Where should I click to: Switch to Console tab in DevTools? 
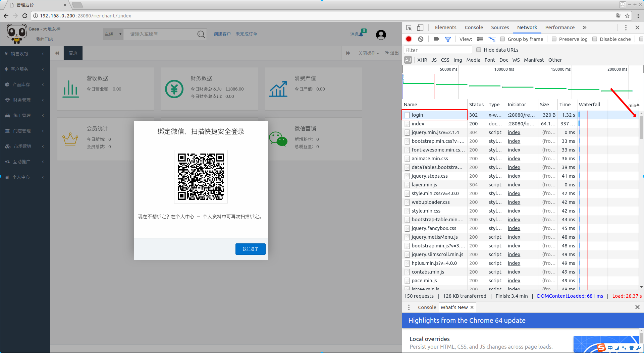click(x=474, y=27)
